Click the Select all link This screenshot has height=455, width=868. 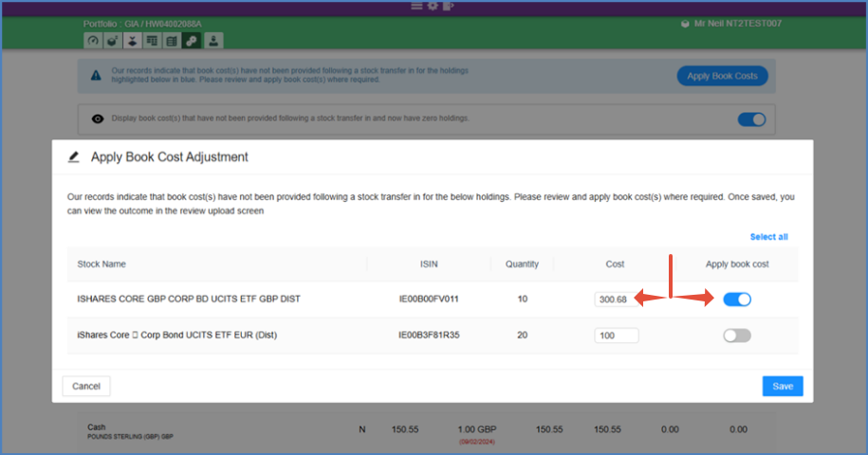[x=768, y=237]
